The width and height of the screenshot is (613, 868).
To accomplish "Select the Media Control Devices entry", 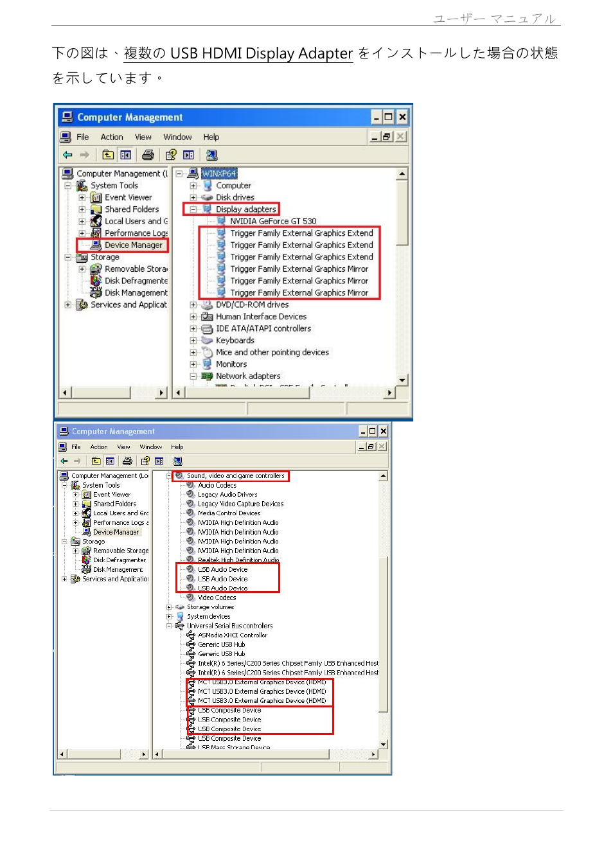I will (229, 513).
